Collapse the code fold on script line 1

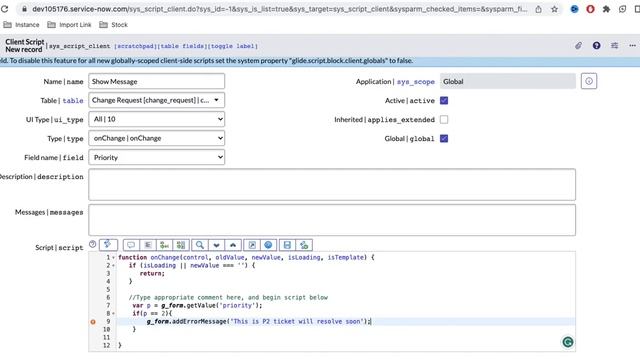(113, 258)
